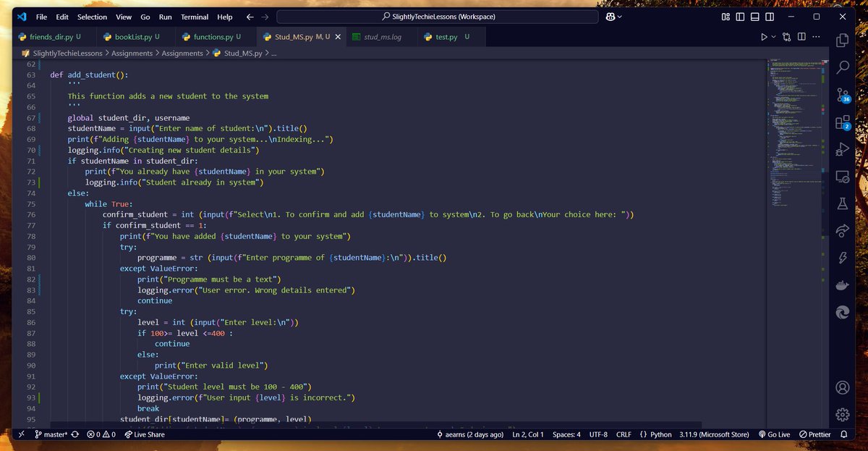The image size is (868, 451).
Task: Open the CRLF end of line picker
Action: pyautogui.click(x=623, y=434)
